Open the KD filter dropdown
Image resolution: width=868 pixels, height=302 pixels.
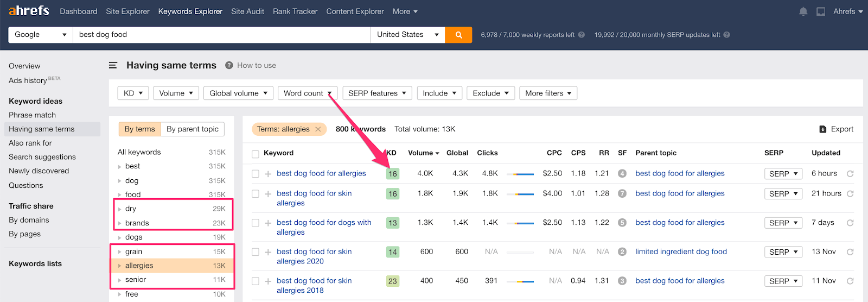point(133,93)
